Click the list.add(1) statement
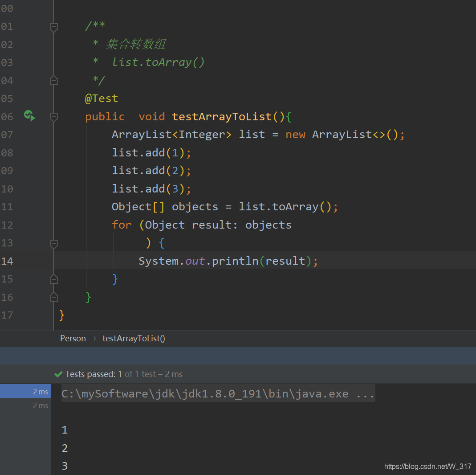476x475 pixels. pos(151,153)
